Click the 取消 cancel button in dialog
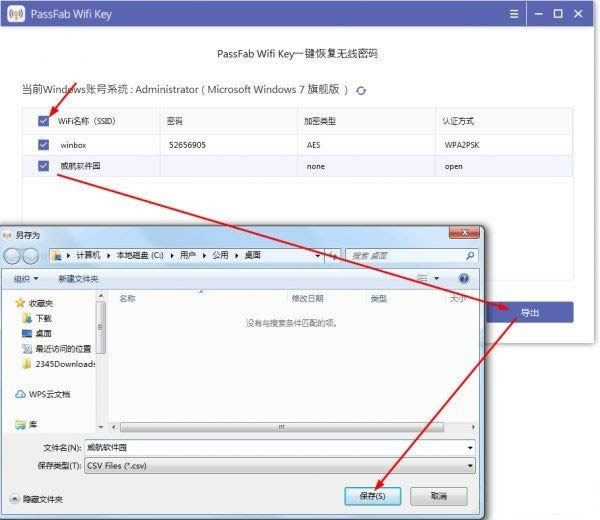 439,496
